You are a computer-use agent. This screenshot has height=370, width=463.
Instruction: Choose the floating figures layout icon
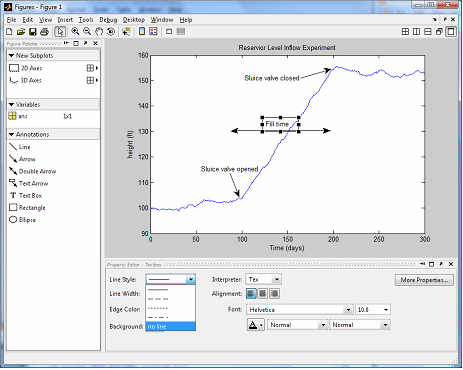(x=439, y=32)
